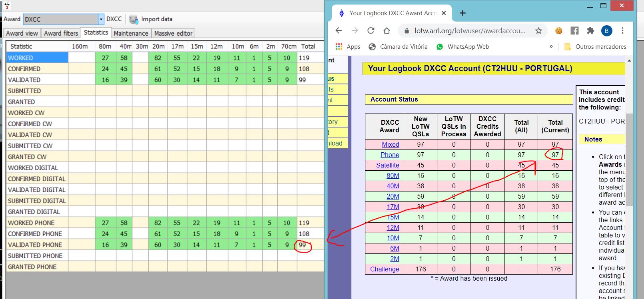The height and width of the screenshot is (299, 644).
Task: Open the Award DXCC dropdown arrow
Action: (x=101, y=19)
